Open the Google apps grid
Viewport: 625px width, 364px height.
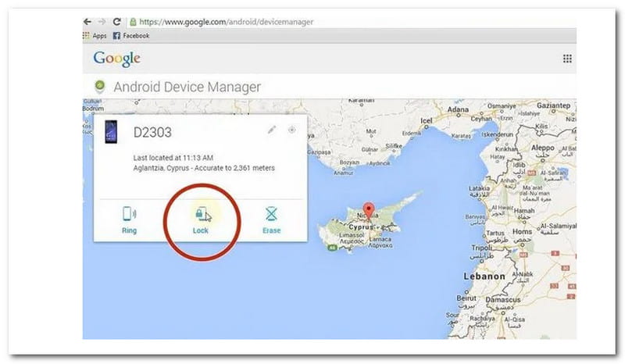click(x=567, y=59)
